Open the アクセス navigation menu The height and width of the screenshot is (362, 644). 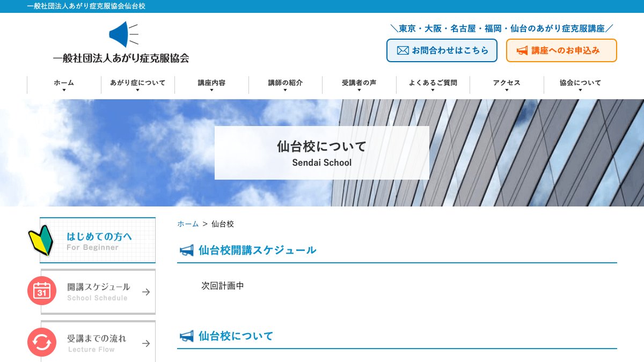click(507, 85)
